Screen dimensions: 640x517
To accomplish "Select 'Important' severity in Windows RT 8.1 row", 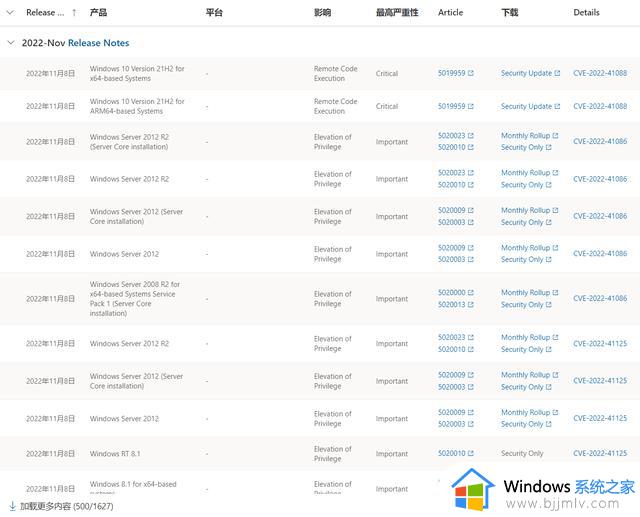I will [392, 454].
